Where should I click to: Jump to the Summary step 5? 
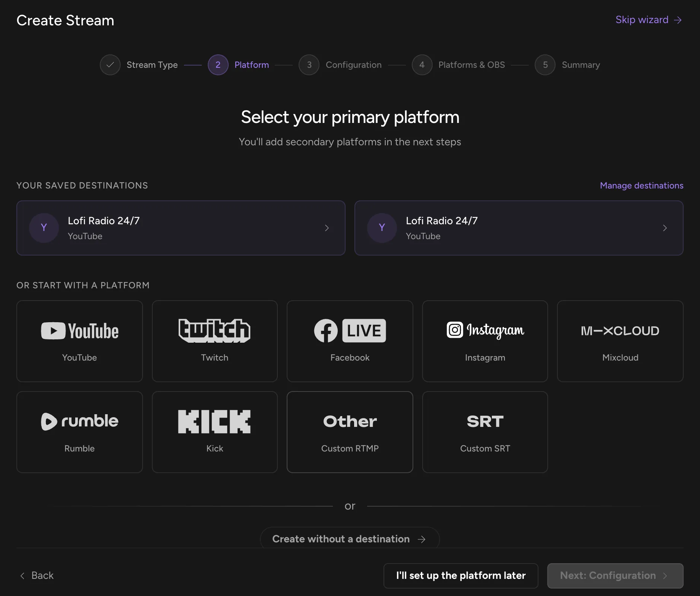567,65
